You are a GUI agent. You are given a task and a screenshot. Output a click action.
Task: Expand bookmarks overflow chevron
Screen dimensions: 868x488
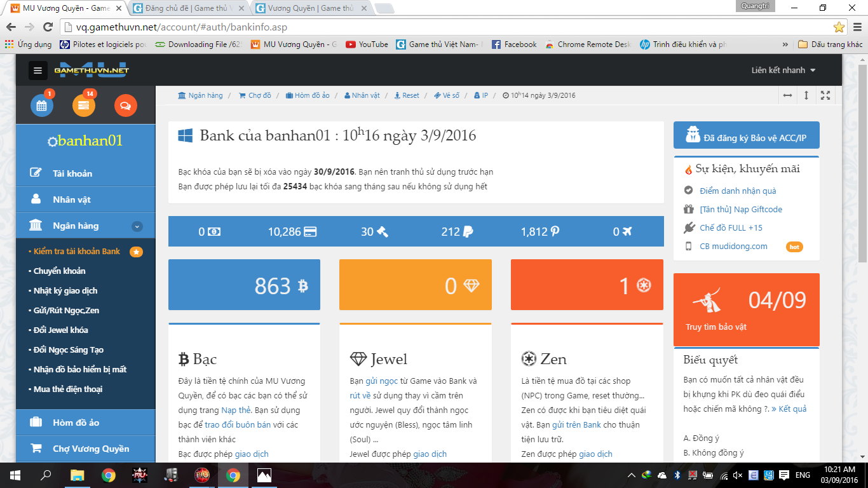[x=785, y=44]
